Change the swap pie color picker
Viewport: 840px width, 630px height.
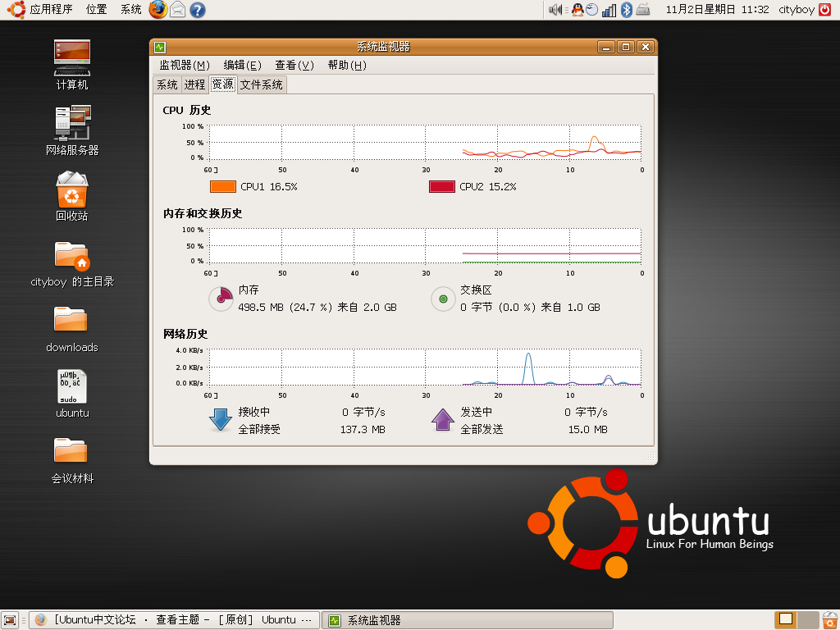click(443, 299)
